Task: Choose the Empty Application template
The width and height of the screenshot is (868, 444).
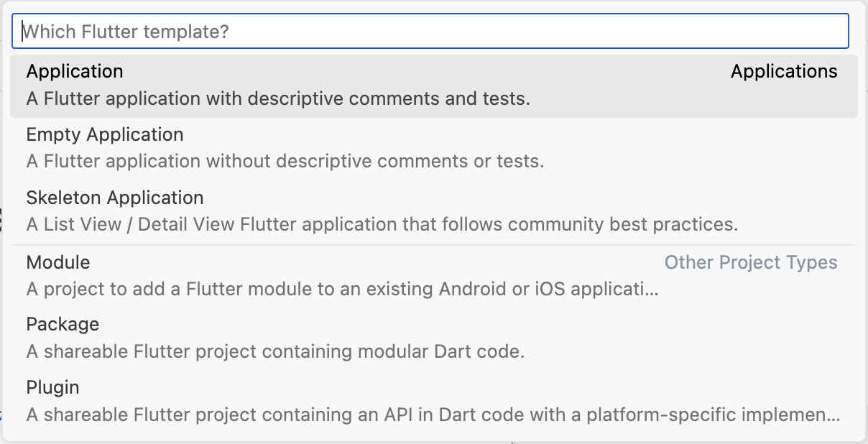Action: 105,135
